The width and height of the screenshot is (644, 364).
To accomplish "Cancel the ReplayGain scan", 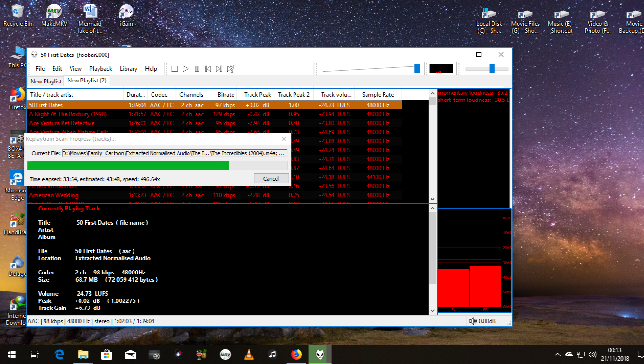I will (x=271, y=179).
